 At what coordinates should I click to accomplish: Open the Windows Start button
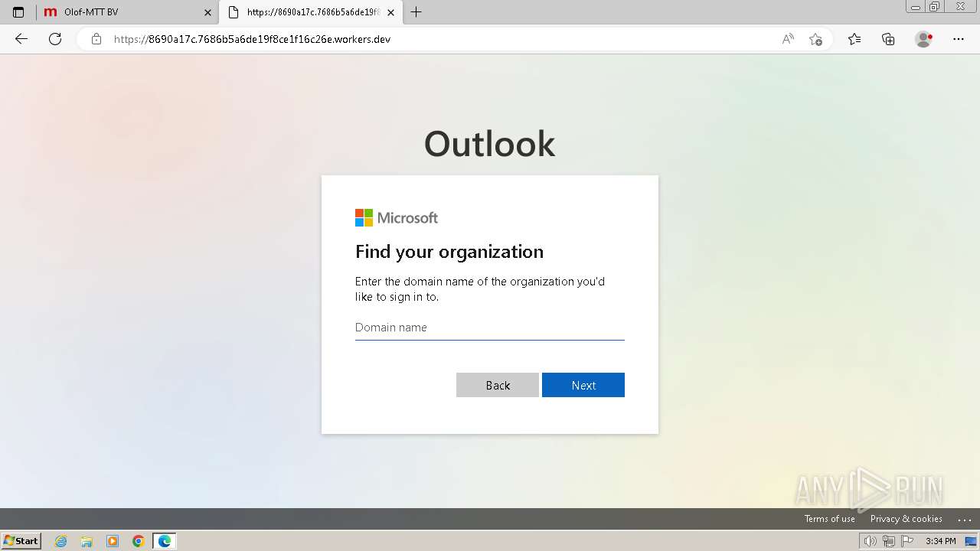point(21,541)
